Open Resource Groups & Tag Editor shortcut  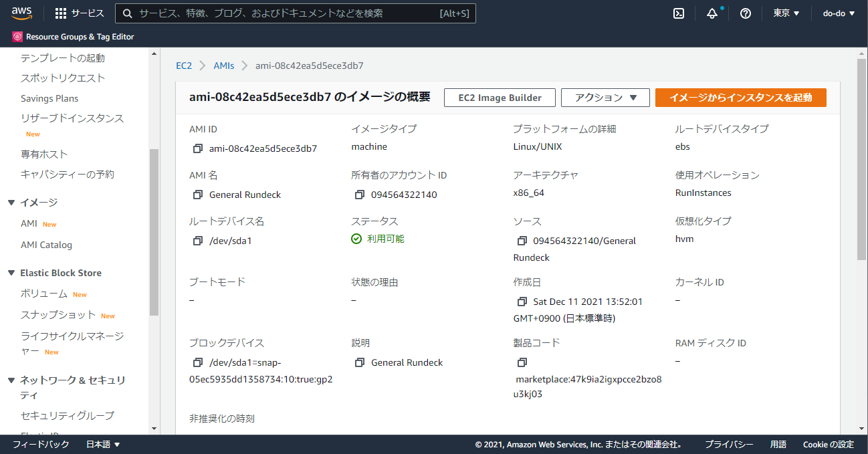coord(73,37)
